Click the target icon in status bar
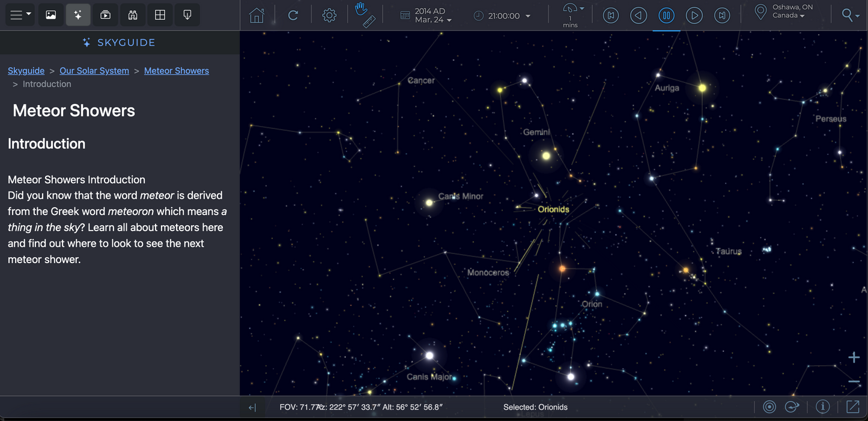 [769, 407]
